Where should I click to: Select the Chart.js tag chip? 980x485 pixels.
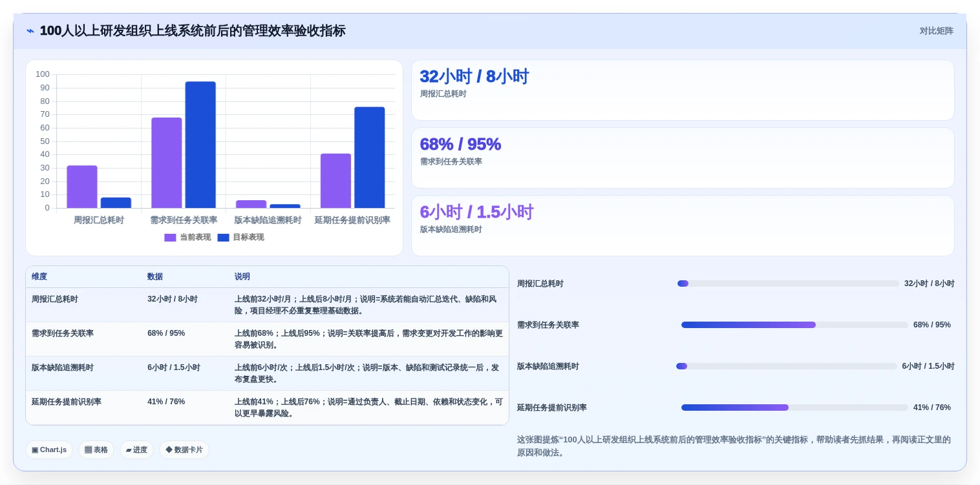[49, 449]
